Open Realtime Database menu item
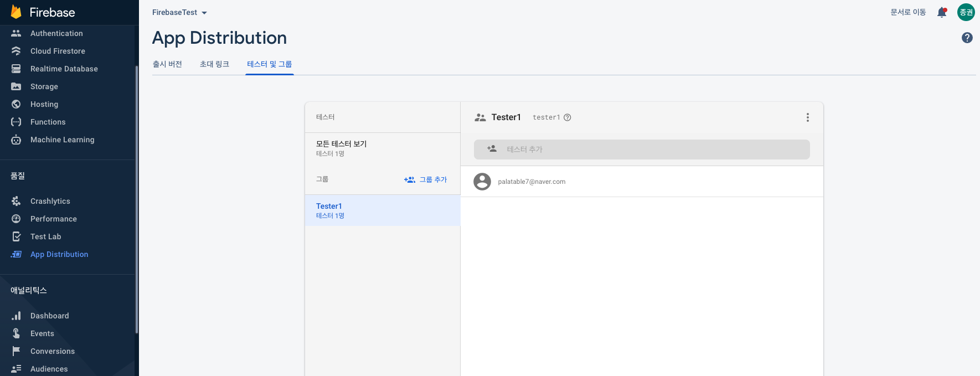The image size is (980, 376). click(x=64, y=69)
